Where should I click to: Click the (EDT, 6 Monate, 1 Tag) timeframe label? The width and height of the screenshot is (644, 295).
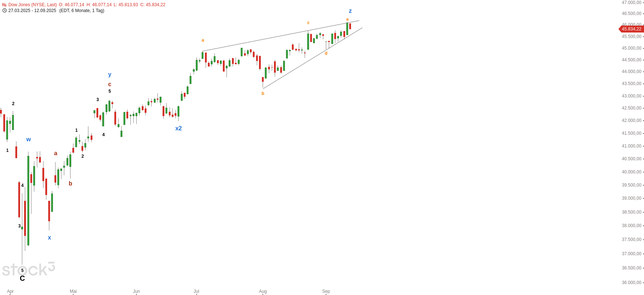pos(82,11)
